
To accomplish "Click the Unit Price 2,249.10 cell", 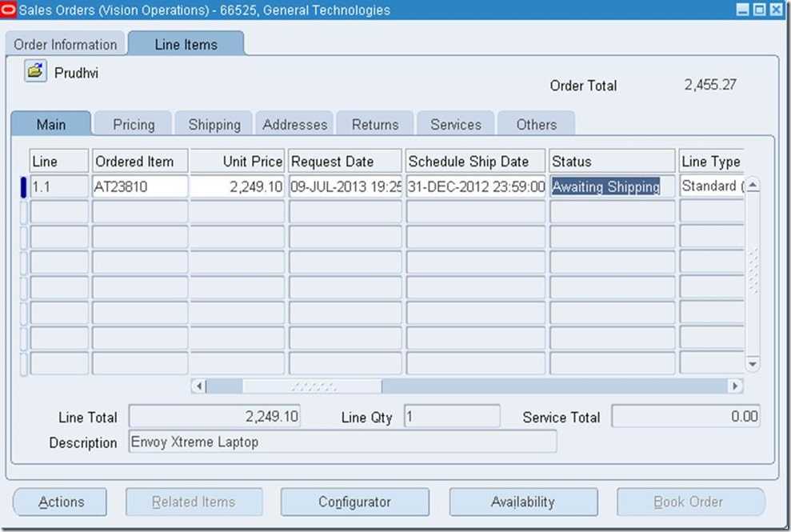I will point(237,186).
